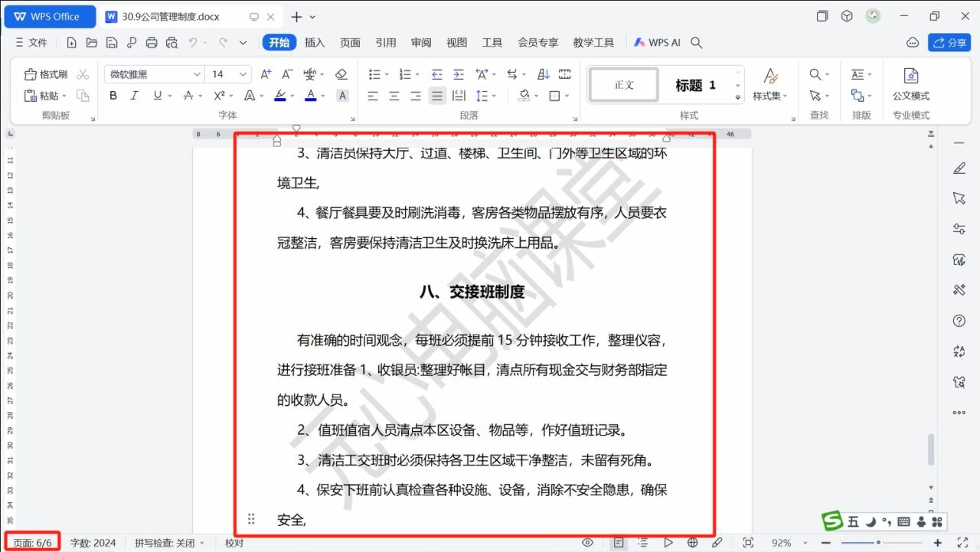Click the Print icon in quick access bar

pyautogui.click(x=152, y=43)
